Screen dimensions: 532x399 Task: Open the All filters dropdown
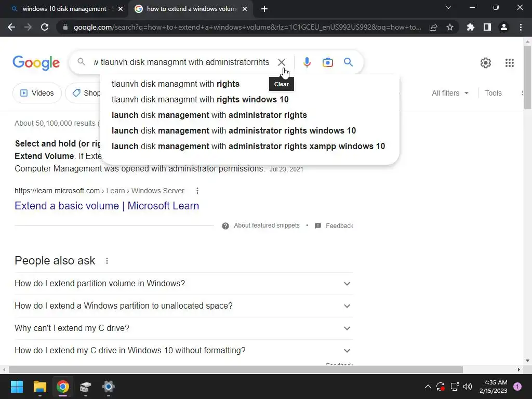pos(450,93)
